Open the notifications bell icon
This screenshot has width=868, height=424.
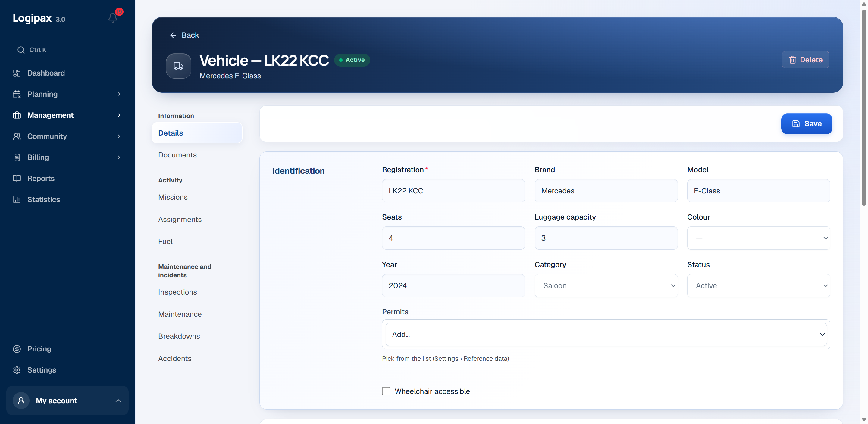113,17
